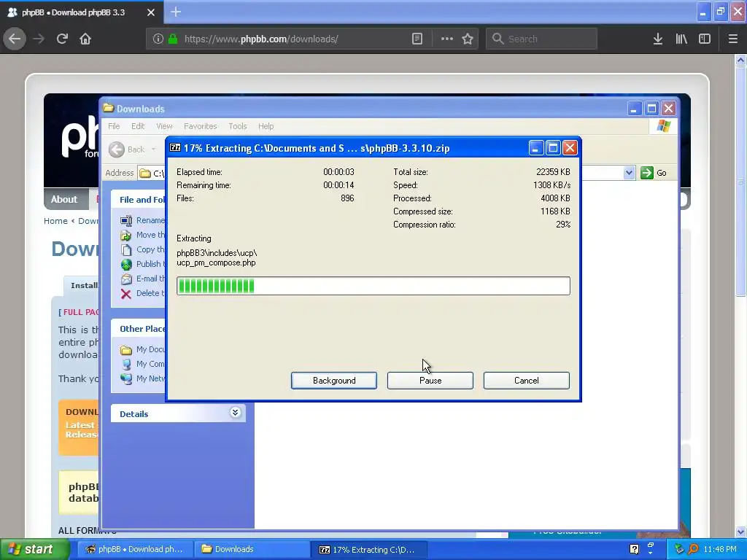The width and height of the screenshot is (747, 560).
Task: Pause the extraction
Action: [x=430, y=381]
